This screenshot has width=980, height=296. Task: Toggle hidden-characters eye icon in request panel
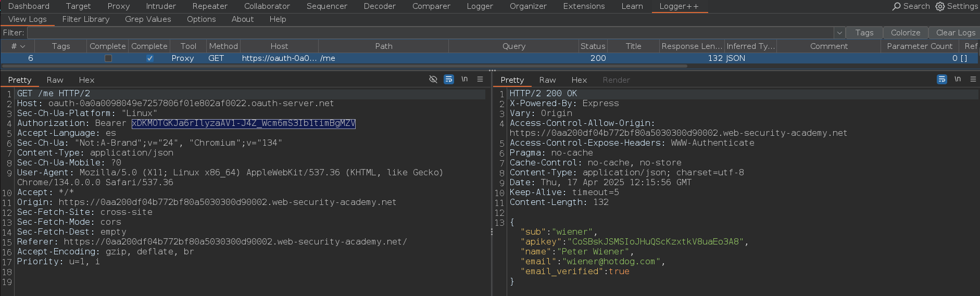tap(433, 80)
